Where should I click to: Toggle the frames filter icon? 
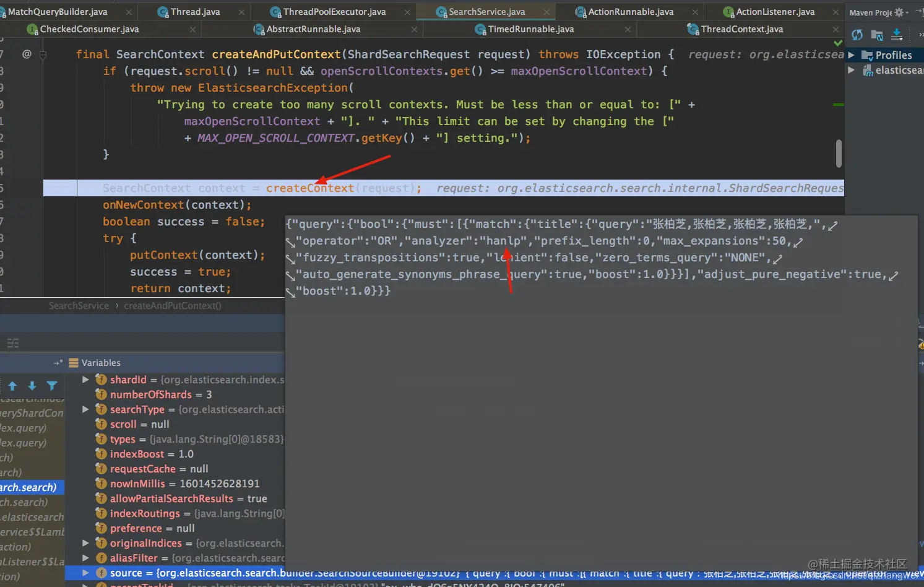[52, 386]
